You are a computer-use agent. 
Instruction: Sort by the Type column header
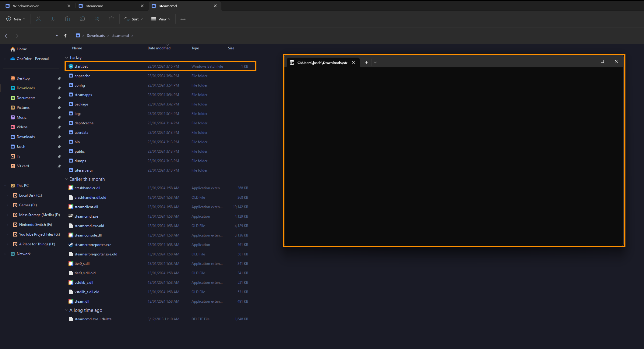tap(195, 48)
